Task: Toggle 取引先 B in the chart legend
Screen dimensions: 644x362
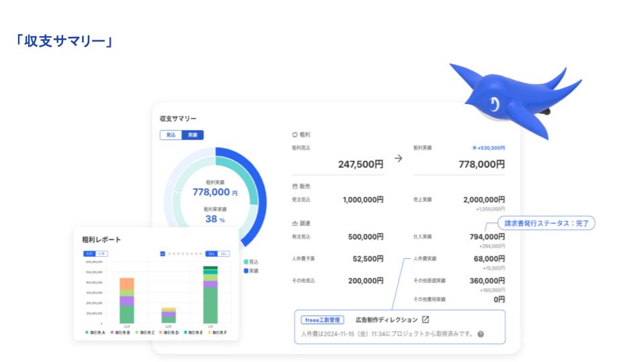Action: click(x=120, y=333)
